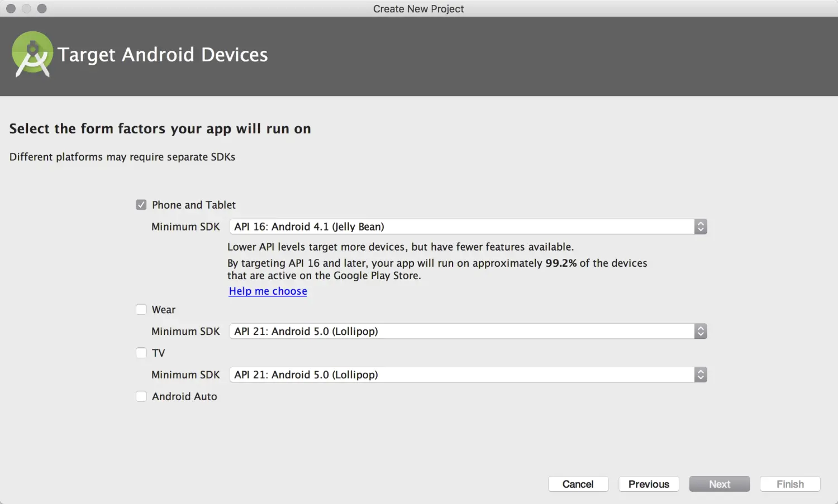The image size is (838, 504).
Task: Click the Cancel button
Action: (578, 484)
